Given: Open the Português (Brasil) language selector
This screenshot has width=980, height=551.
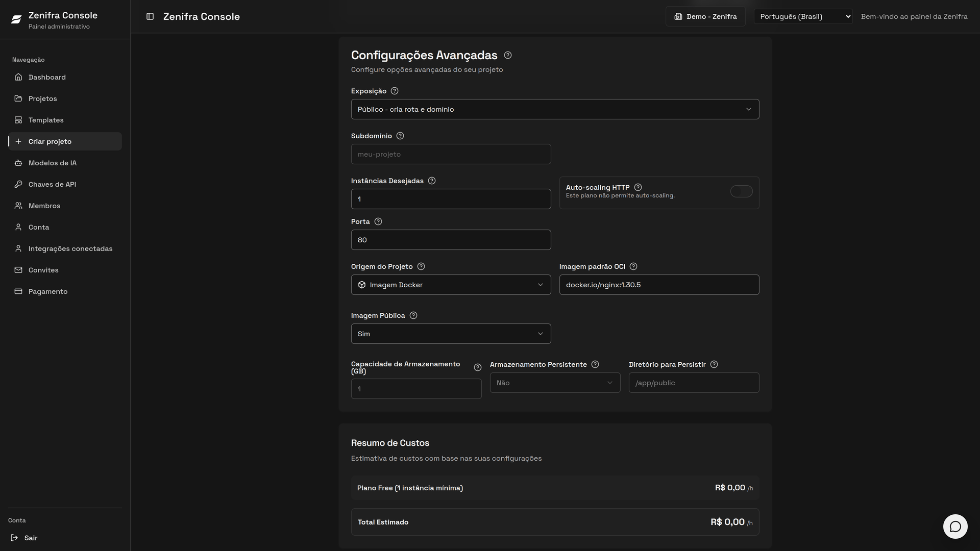Looking at the screenshot, I should (803, 16).
